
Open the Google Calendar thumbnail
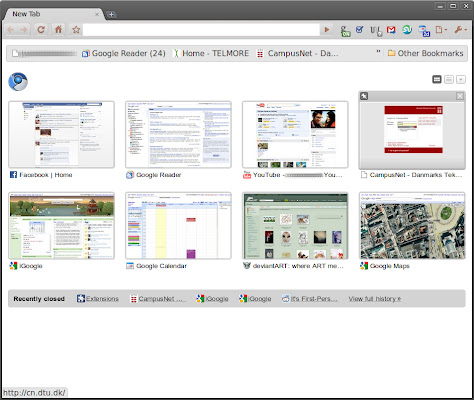pyautogui.click(x=178, y=226)
